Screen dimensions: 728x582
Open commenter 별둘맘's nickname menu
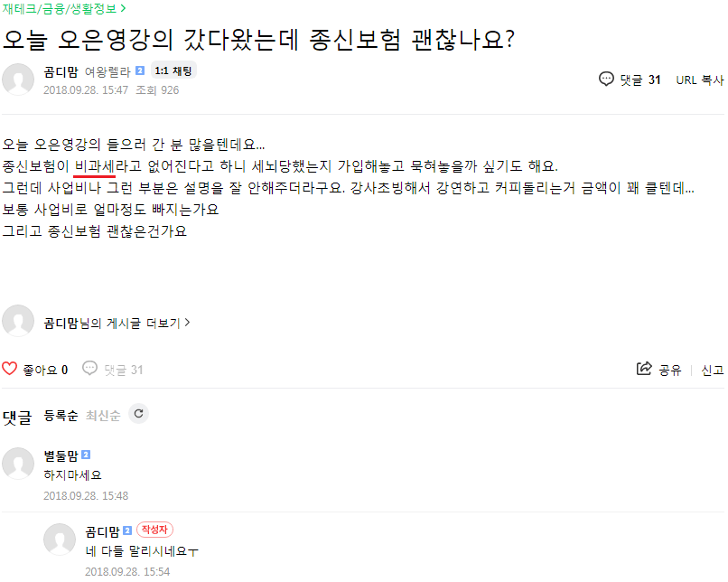coord(61,455)
